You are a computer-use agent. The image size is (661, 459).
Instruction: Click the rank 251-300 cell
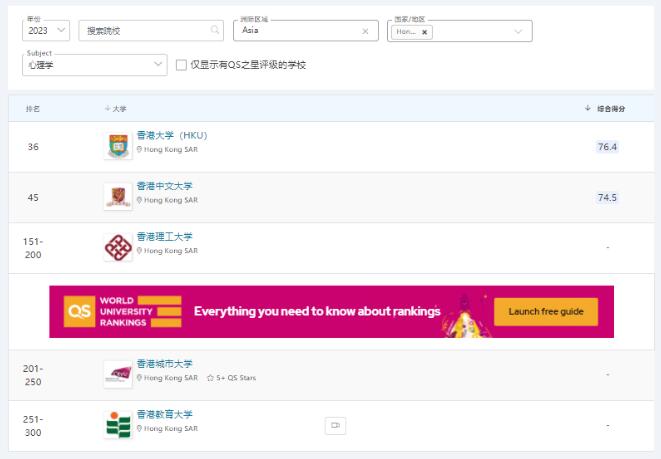(x=33, y=426)
